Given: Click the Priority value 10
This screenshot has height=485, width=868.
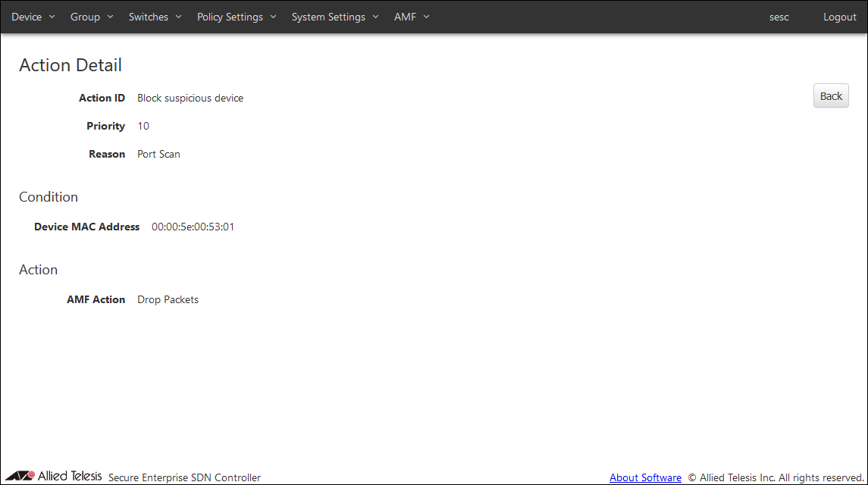Looking at the screenshot, I should point(143,126).
